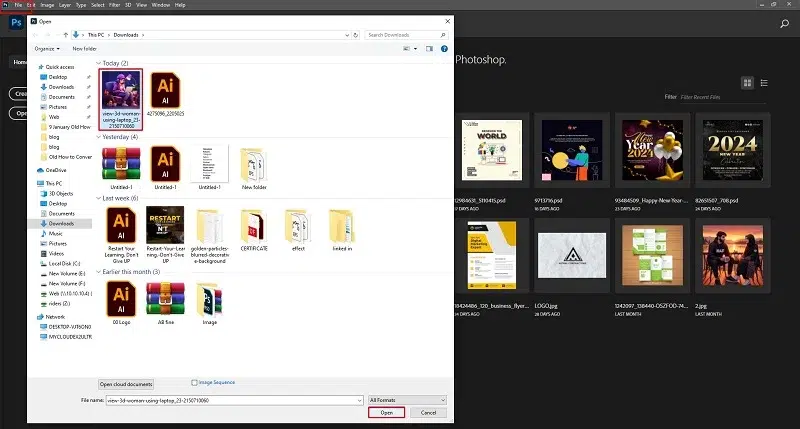Open the Help menu

[x=180, y=5]
